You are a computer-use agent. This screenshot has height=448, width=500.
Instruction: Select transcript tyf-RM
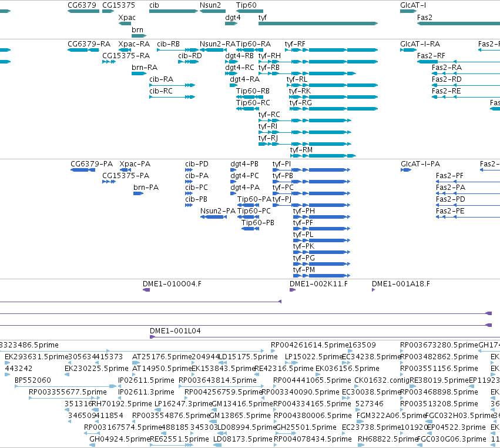click(x=323, y=156)
